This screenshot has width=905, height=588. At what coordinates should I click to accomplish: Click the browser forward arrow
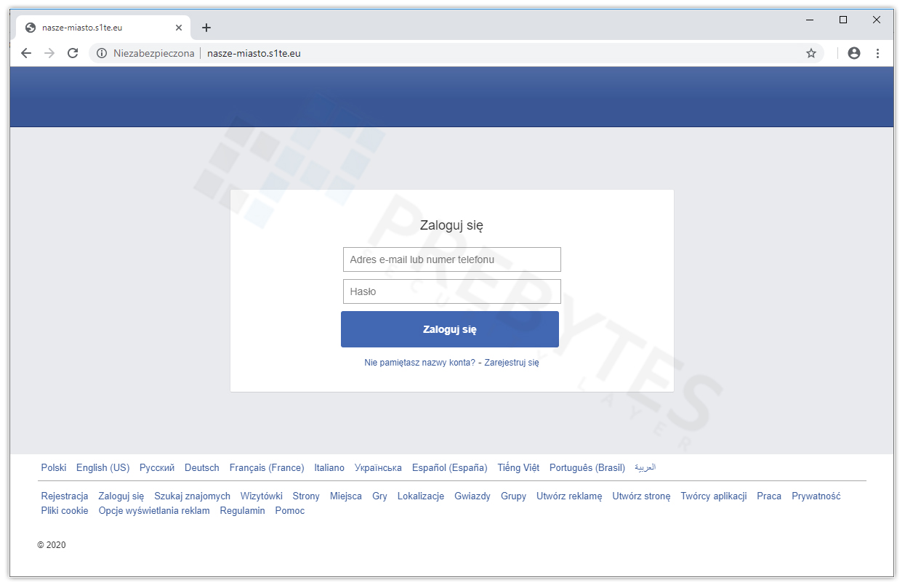(49, 53)
